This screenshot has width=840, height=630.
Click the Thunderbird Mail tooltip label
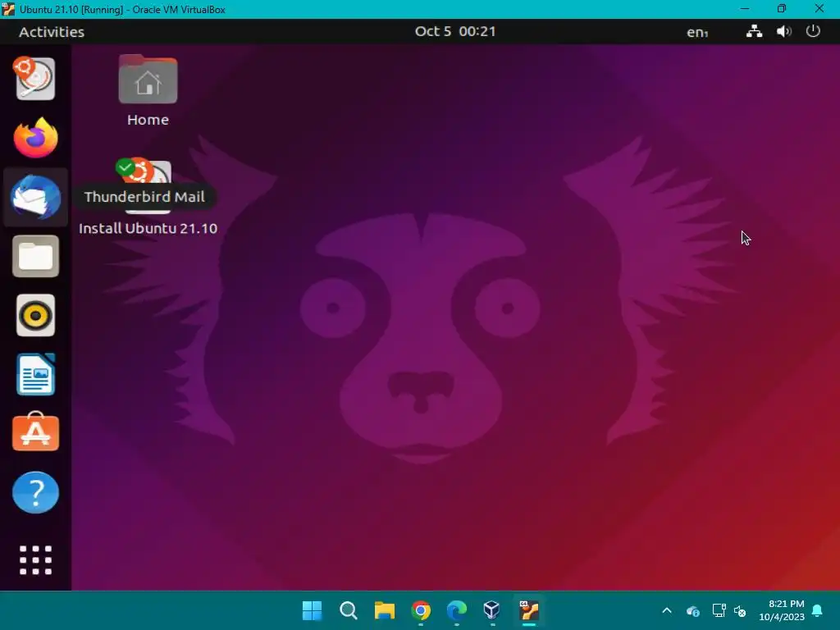[x=144, y=197]
